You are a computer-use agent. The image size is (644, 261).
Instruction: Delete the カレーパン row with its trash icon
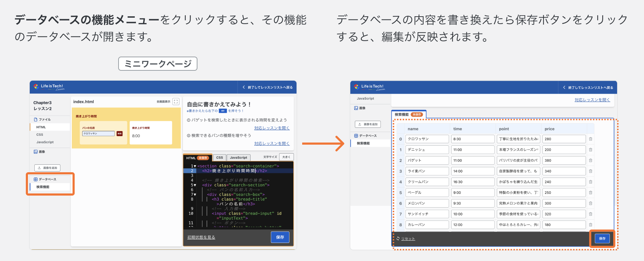(x=591, y=225)
